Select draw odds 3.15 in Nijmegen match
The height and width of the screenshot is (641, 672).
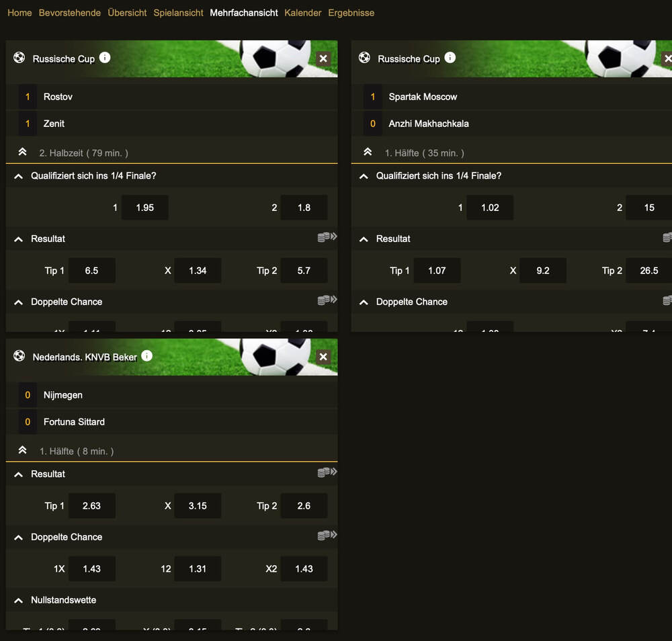(198, 505)
